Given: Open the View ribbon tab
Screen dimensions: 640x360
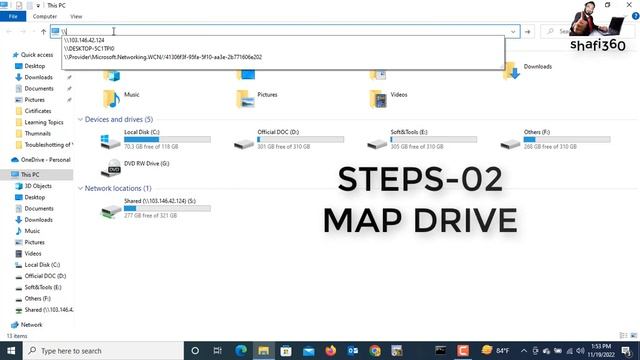Looking at the screenshot, I should pyautogui.click(x=76, y=16).
